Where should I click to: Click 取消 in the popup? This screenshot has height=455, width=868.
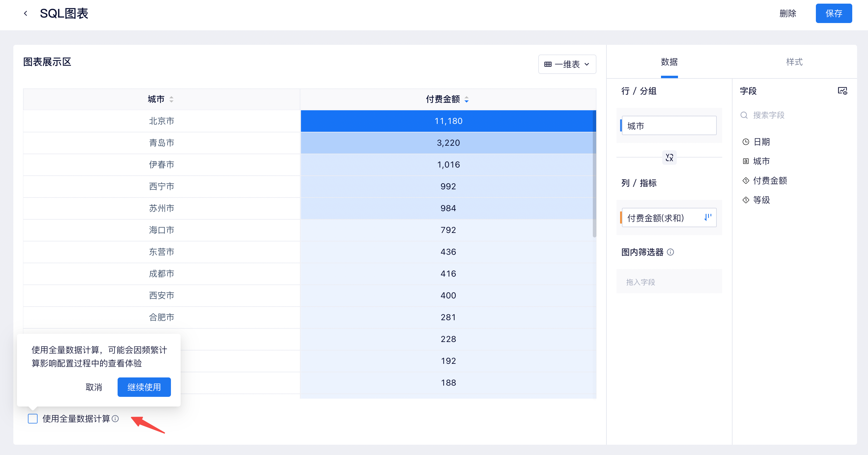94,387
